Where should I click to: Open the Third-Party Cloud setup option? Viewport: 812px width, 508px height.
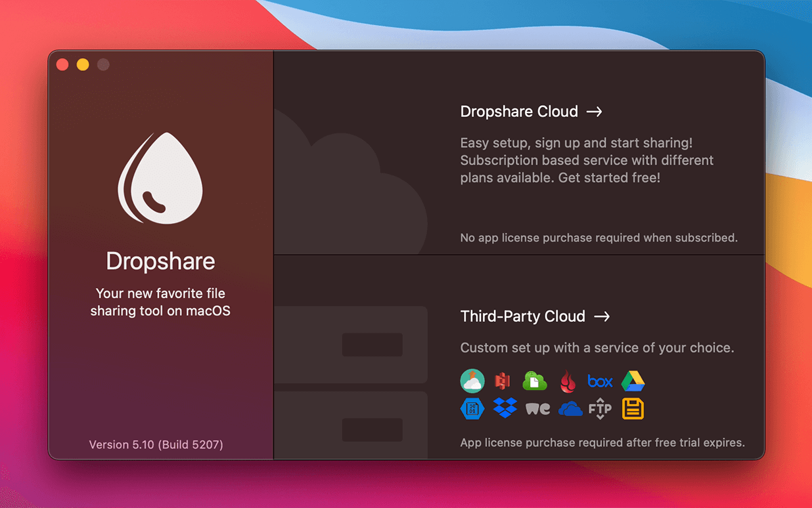pyautogui.click(x=535, y=316)
